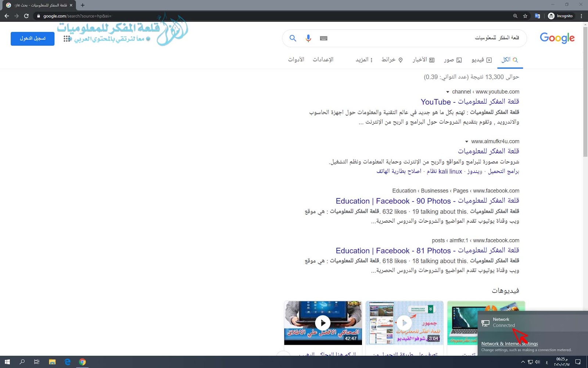Image resolution: width=588 pixels, height=368 pixels.
Task: Close the current Chrome tab
Action: [71, 5]
